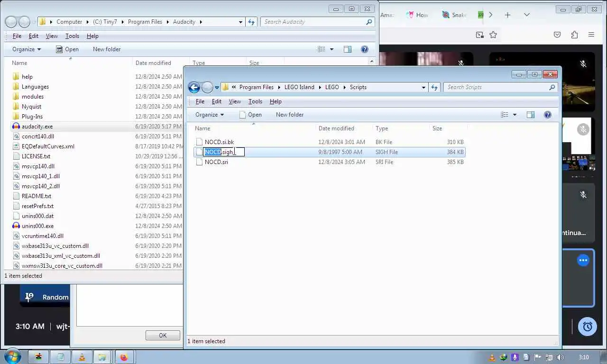Change view icon in Scripts window
The image size is (607, 364).
pos(505,115)
